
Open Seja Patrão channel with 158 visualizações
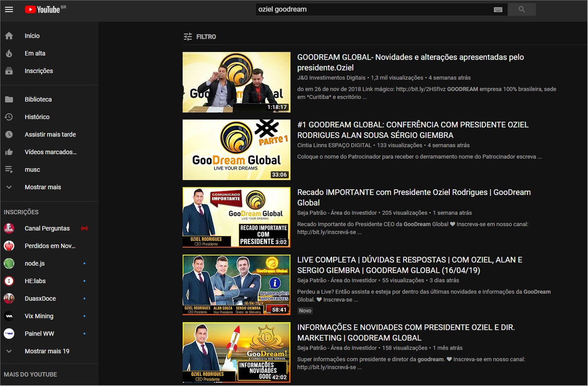point(337,348)
